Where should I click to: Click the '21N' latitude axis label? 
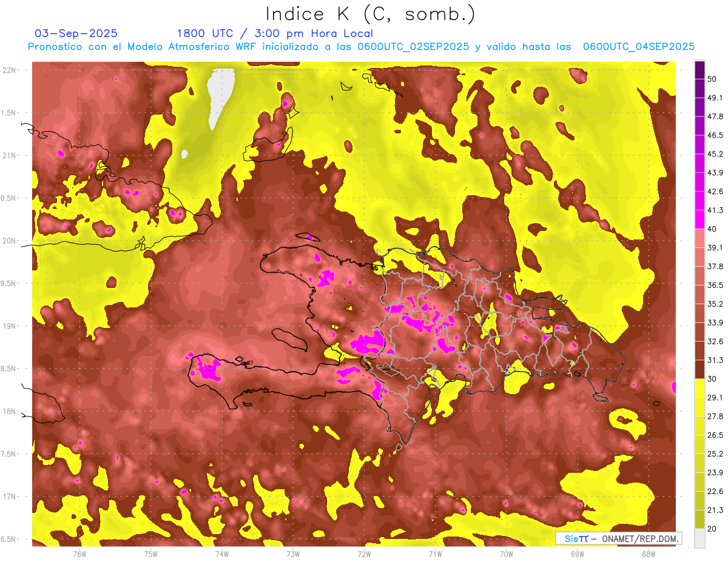[x=10, y=156]
